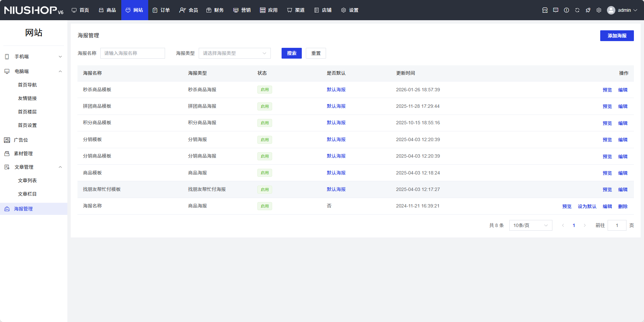Click the 添加海报 button

616,36
